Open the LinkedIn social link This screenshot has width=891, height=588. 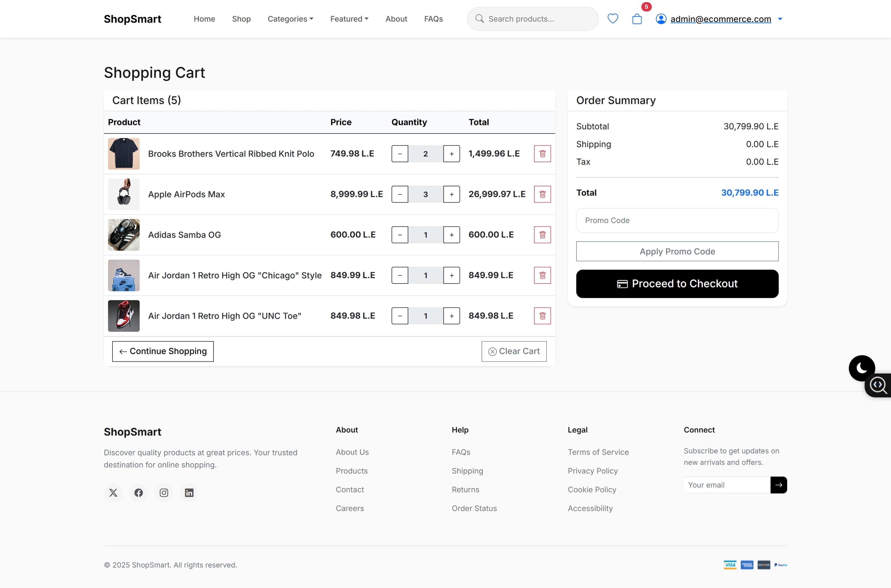coord(189,493)
